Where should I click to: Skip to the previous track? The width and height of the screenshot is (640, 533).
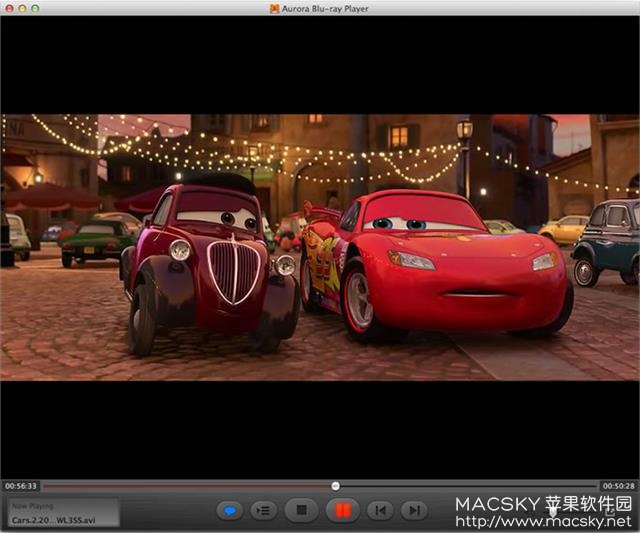[380, 510]
